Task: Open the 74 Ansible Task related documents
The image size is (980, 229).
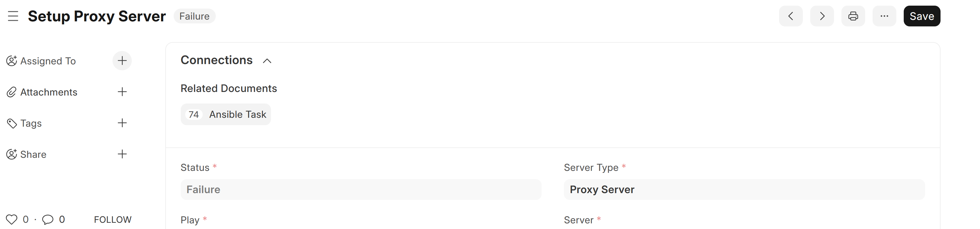Action: click(226, 114)
